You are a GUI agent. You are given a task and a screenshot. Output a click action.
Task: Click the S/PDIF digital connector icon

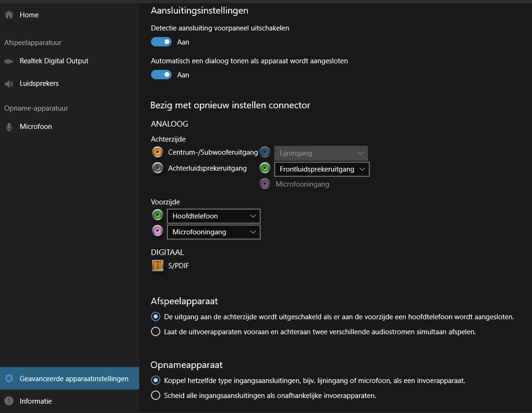157,265
